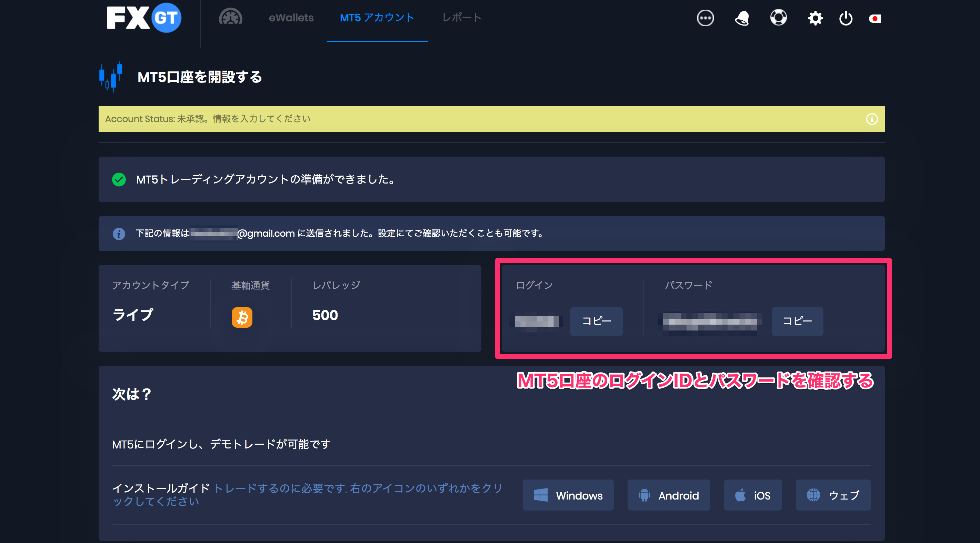Open the dashboard gauge icon

click(231, 17)
